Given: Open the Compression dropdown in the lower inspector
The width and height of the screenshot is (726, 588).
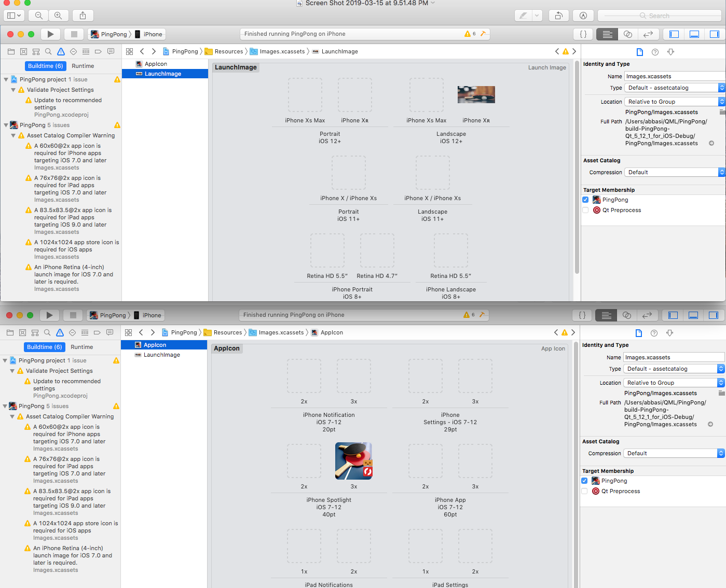Looking at the screenshot, I should (674, 453).
